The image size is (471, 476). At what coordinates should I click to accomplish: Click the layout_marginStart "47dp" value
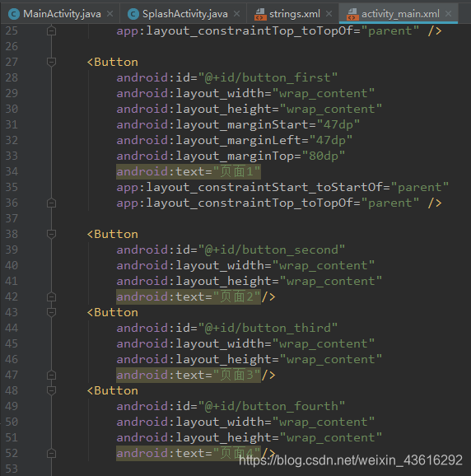click(338, 125)
